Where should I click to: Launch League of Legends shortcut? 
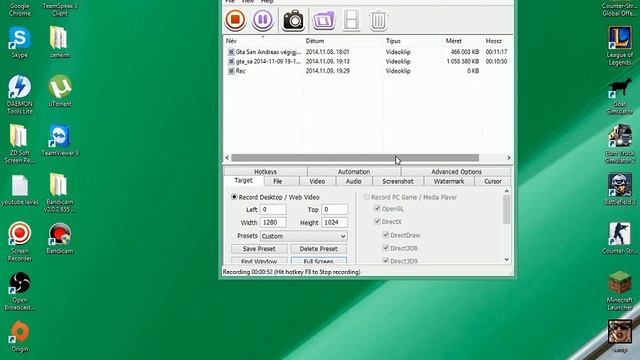coord(620,46)
